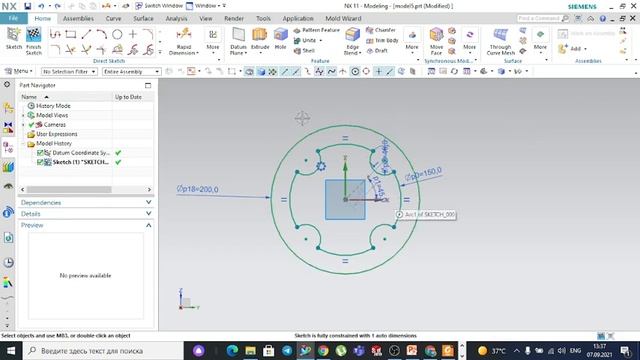Open Google Chrome from taskbar
Image resolution: width=640 pixels, height=360 pixels.
click(323, 351)
